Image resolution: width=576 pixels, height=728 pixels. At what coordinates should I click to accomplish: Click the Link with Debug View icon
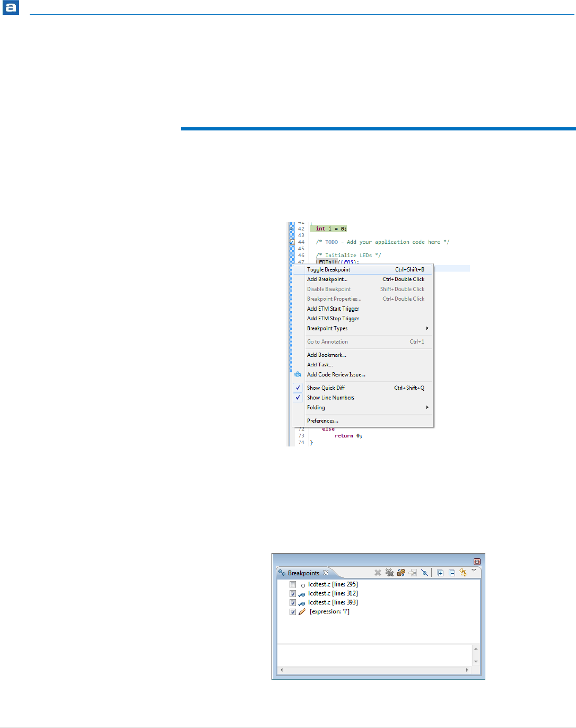pyautogui.click(x=463, y=573)
